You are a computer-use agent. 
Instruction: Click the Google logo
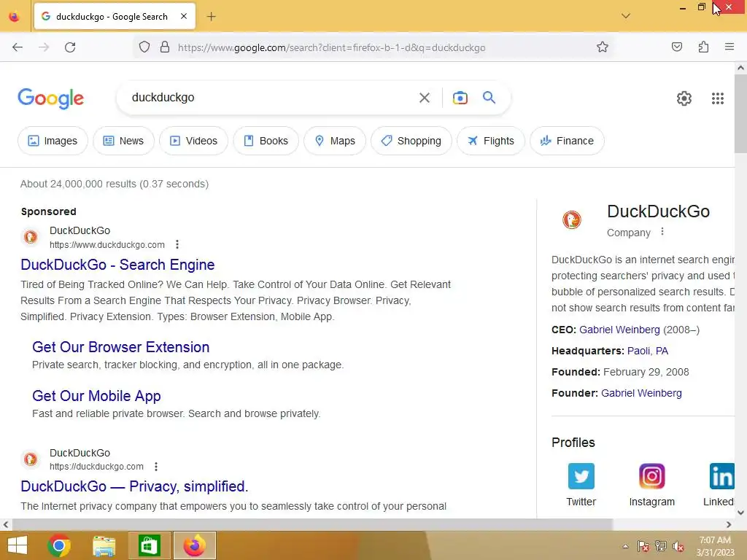(51, 98)
